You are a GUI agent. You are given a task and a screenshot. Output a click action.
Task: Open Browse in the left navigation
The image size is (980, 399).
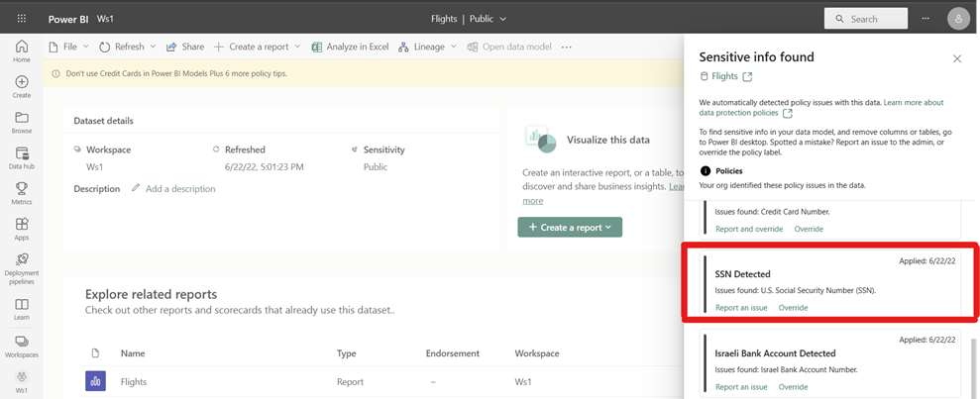(x=21, y=123)
